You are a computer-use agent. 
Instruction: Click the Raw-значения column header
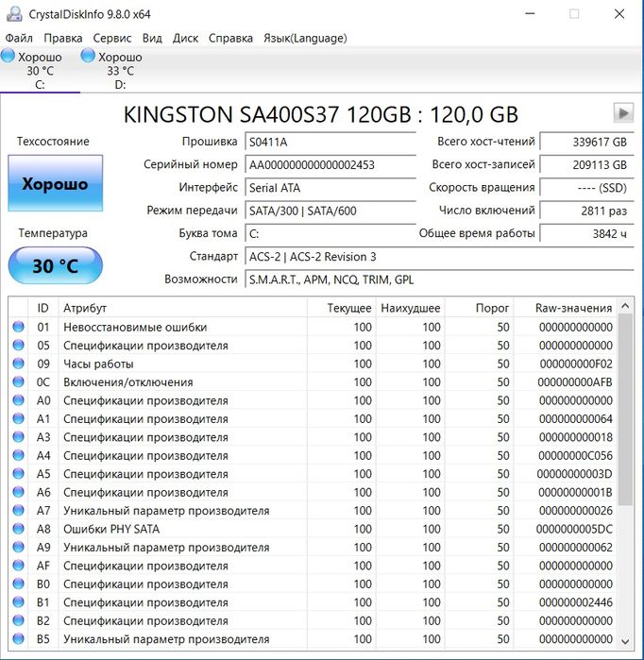[x=566, y=308]
